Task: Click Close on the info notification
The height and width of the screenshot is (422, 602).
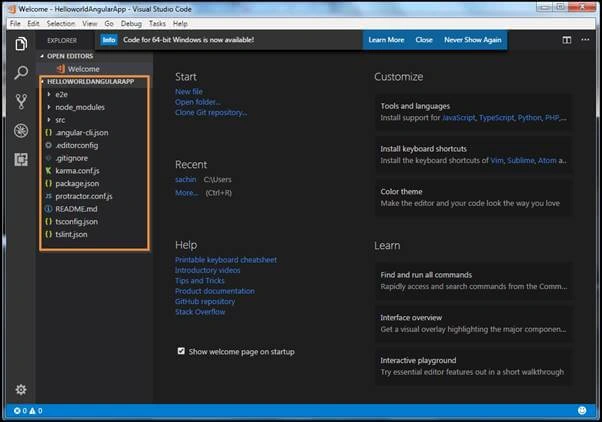Action: coord(423,40)
